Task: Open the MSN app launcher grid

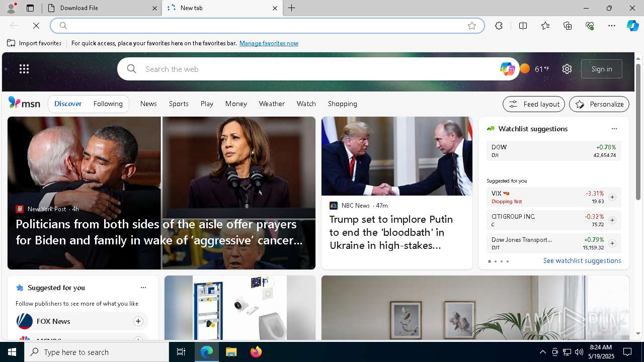Action: point(24,69)
